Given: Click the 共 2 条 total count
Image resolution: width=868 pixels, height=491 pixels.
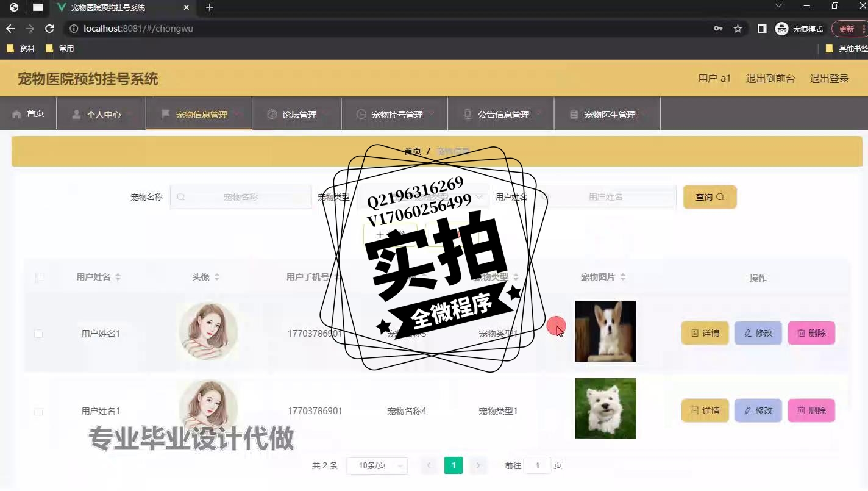Looking at the screenshot, I should (x=325, y=465).
